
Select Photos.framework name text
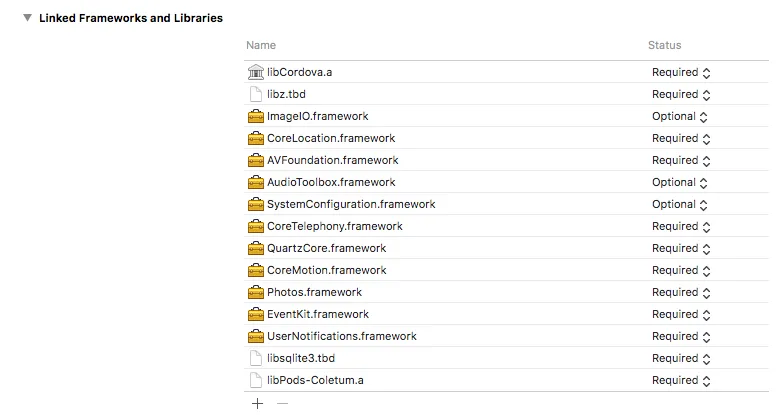(x=314, y=292)
